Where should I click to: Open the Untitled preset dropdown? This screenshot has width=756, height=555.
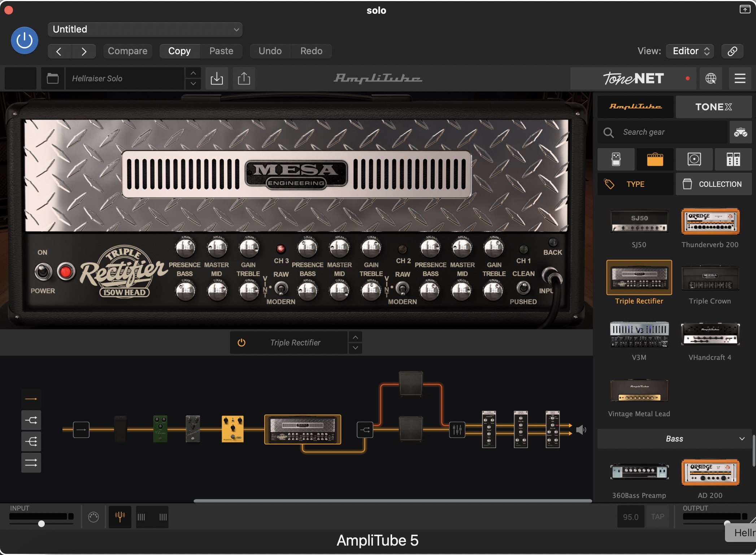(145, 29)
